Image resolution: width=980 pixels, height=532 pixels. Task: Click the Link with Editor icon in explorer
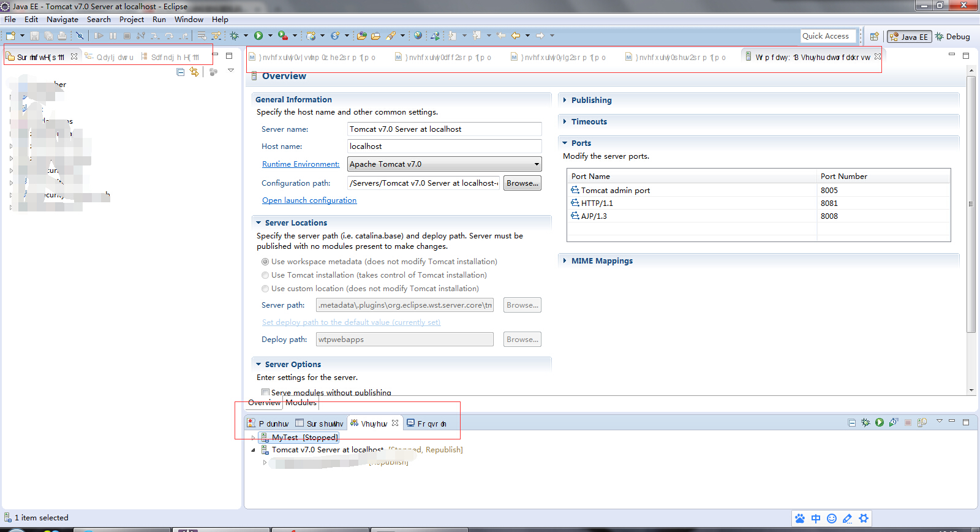point(194,72)
